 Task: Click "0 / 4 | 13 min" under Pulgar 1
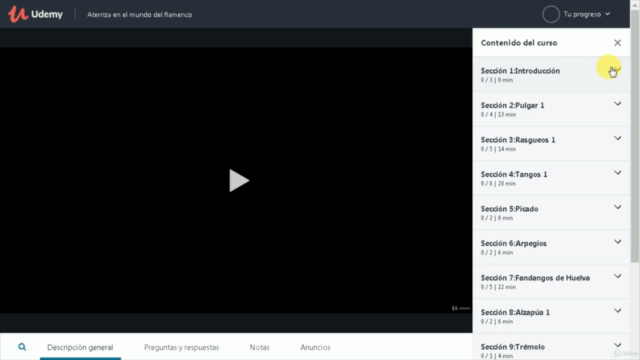498,115
